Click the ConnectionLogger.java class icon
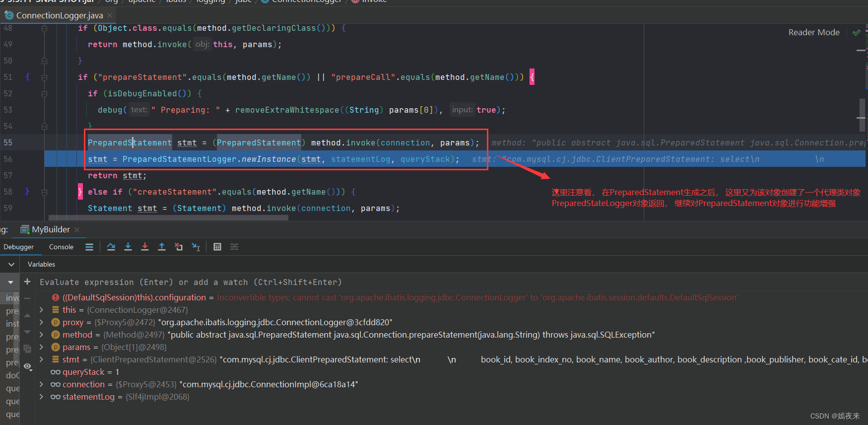This screenshot has width=868, height=425. click(9, 15)
